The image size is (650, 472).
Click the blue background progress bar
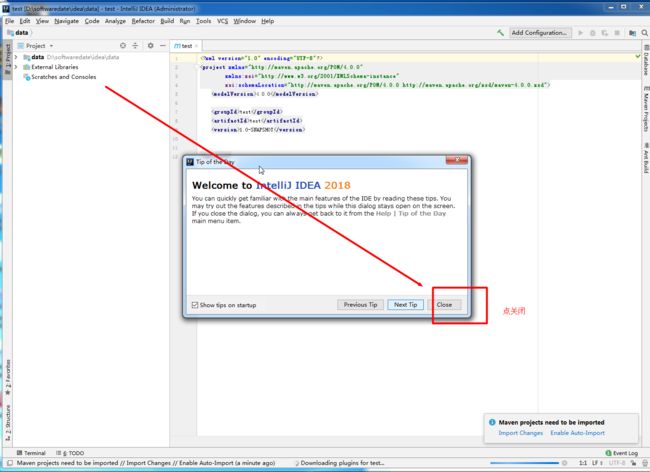click(x=524, y=463)
